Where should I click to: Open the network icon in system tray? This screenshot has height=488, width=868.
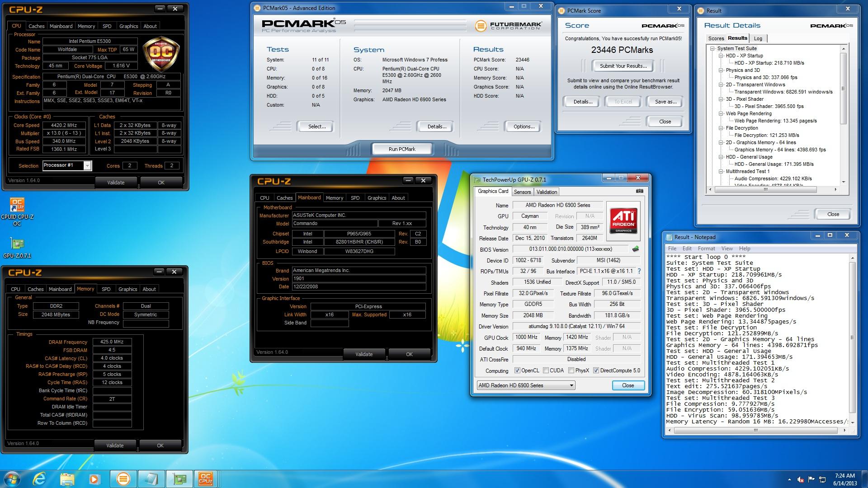[823, 479]
